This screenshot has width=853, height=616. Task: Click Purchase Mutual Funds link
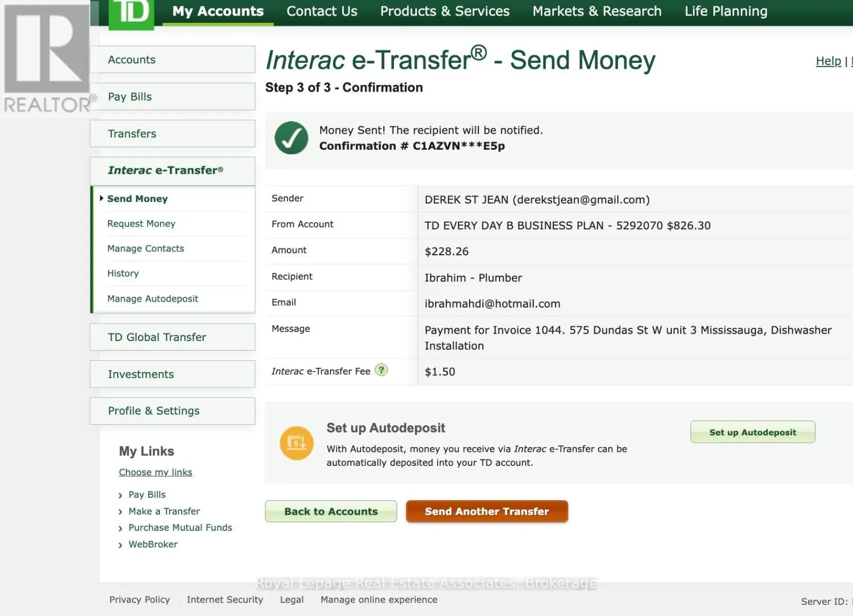(180, 528)
